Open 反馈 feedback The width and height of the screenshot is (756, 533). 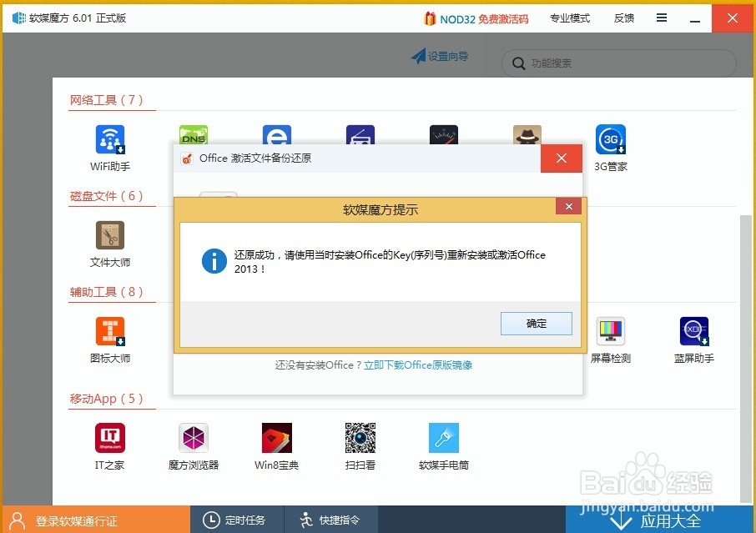pyautogui.click(x=624, y=18)
